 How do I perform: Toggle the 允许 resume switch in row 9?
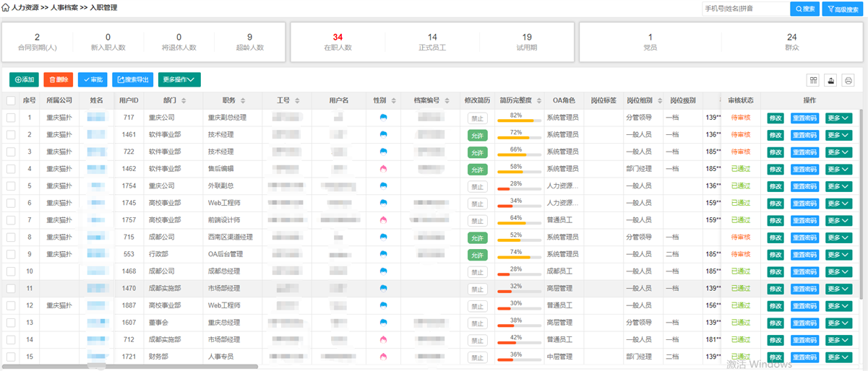pos(478,255)
